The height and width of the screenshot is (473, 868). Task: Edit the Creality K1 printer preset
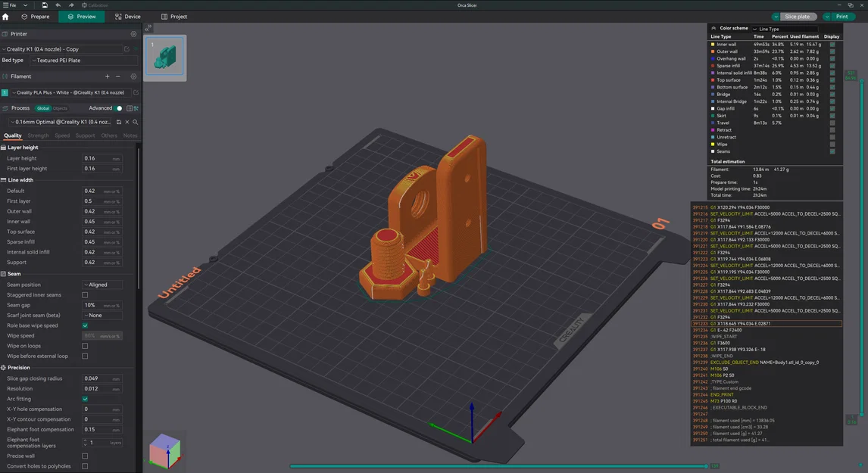click(126, 49)
